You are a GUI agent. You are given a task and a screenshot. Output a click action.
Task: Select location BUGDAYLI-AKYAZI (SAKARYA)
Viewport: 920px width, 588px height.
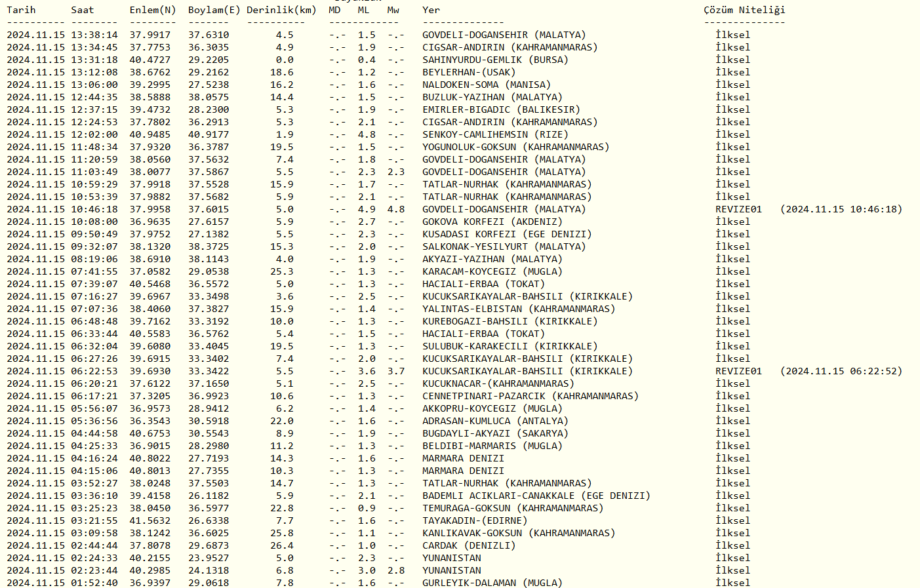[x=495, y=433]
